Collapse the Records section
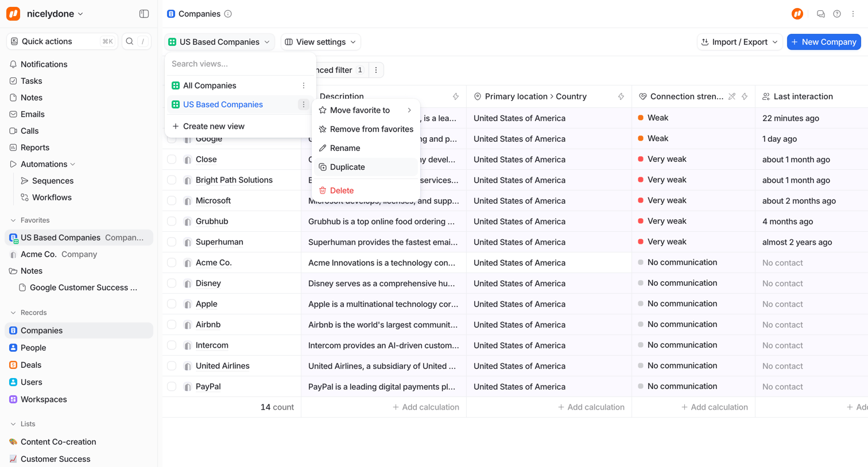Image resolution: width=868 pixels, height=467 pixels. tap(13, 313)
